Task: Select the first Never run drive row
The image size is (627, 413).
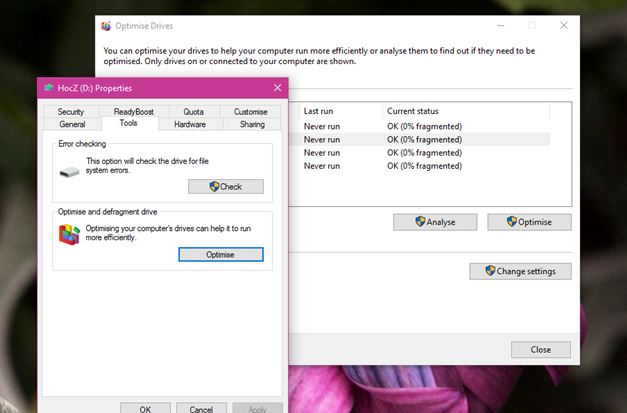Action: (419, 126)
